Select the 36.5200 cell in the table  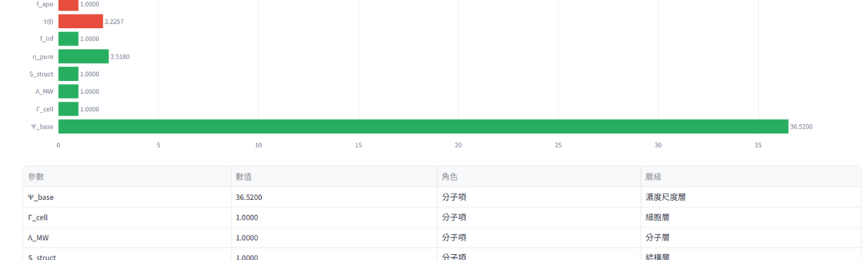pyautogui.click(x=333, y=197)
